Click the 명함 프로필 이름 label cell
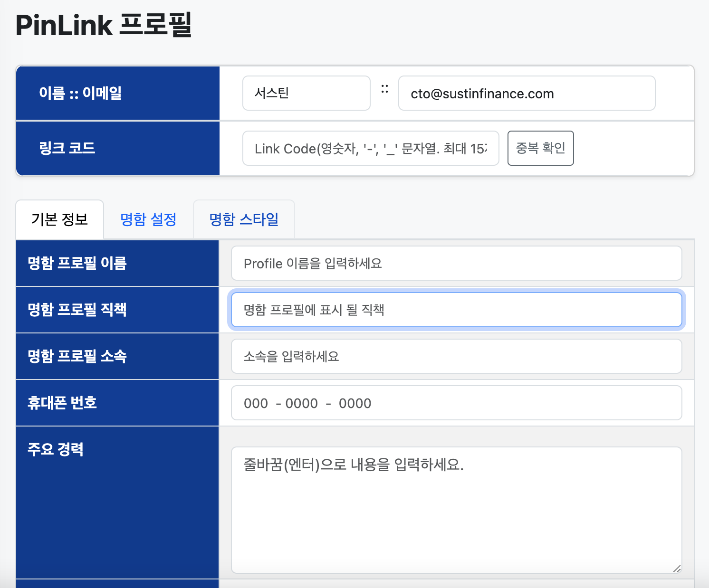The image size is (709, 588). click(x=77, y=263)
